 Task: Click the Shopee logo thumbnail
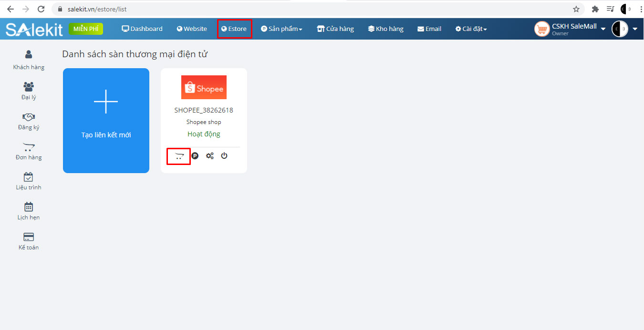click(204, 87)
